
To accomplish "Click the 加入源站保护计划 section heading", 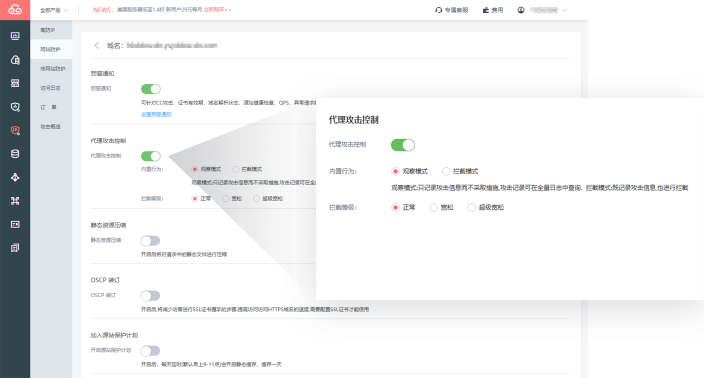I will click(x=114, y=335).
